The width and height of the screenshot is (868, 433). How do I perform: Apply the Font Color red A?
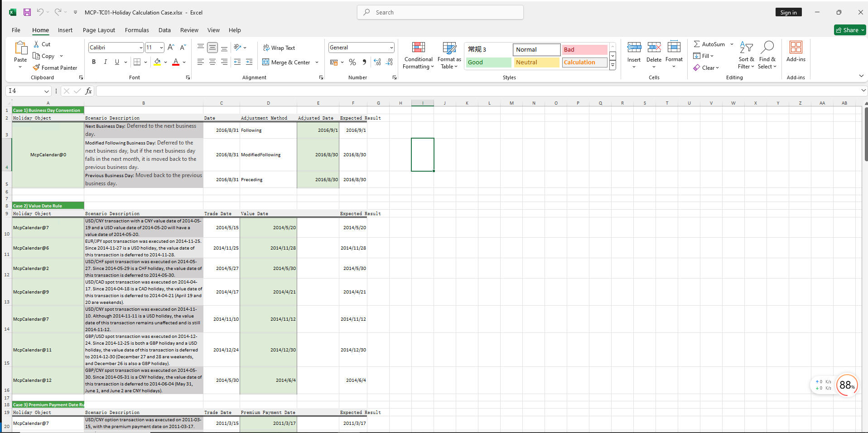pos(176,62)
